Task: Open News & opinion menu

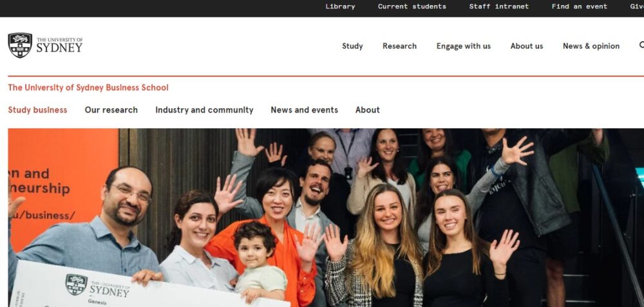Action: (591, 46)
